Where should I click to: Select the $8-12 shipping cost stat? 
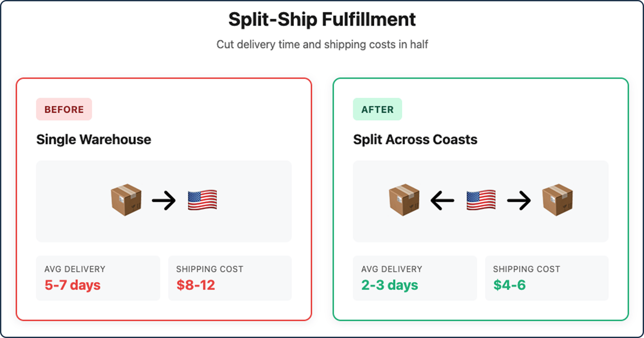[196, 285]
